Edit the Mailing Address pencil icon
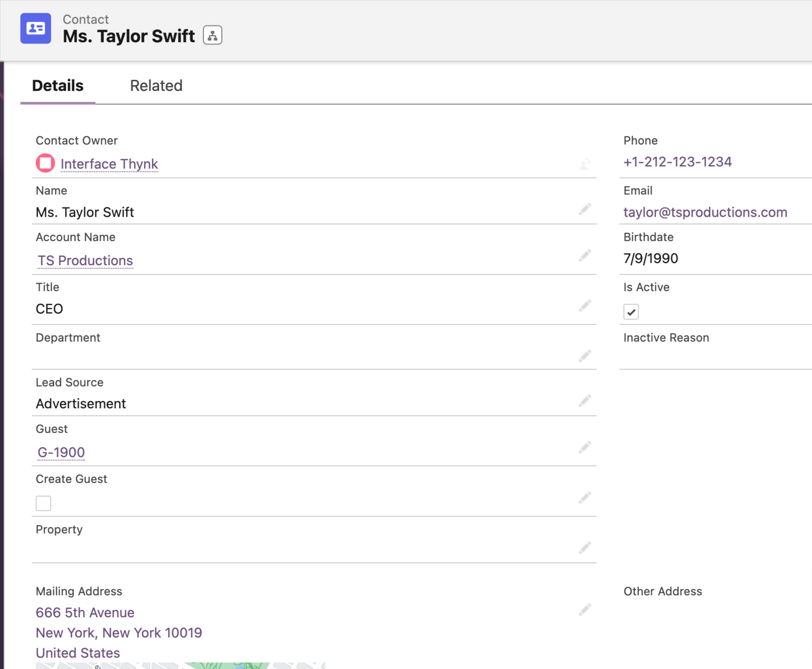Image resolution: width=812 pixels, height=669 pixels. 585,609
